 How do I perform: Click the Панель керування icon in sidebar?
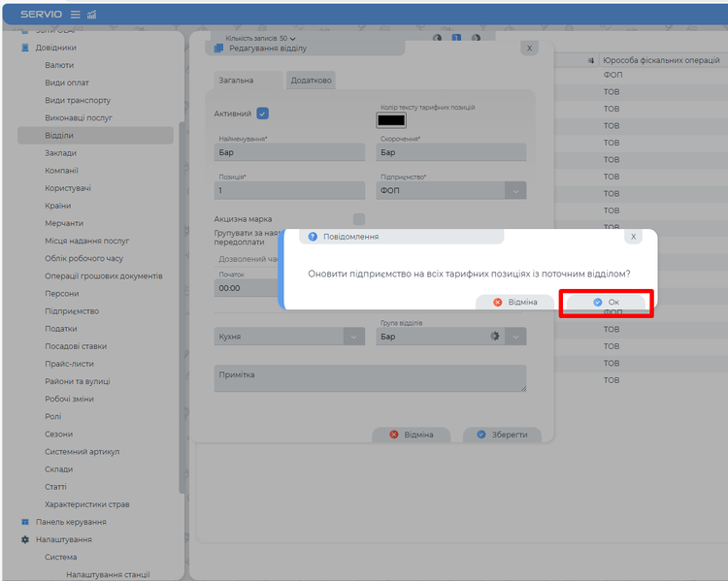point(26,522)
